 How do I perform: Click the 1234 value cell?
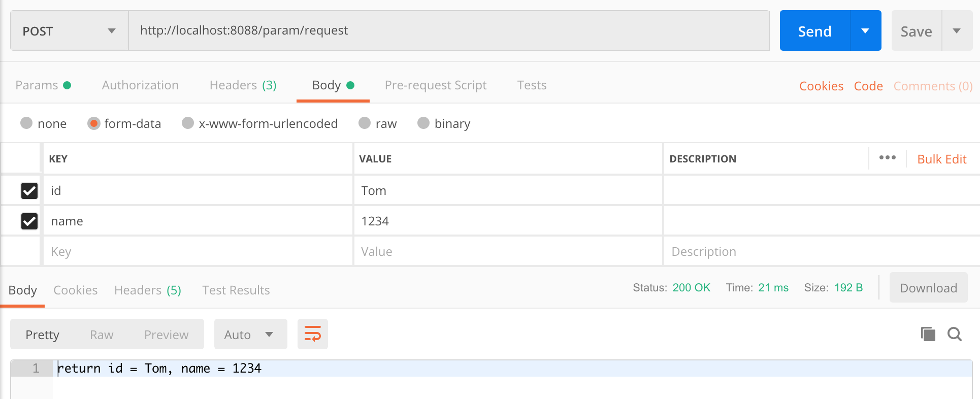pos(508,221)
